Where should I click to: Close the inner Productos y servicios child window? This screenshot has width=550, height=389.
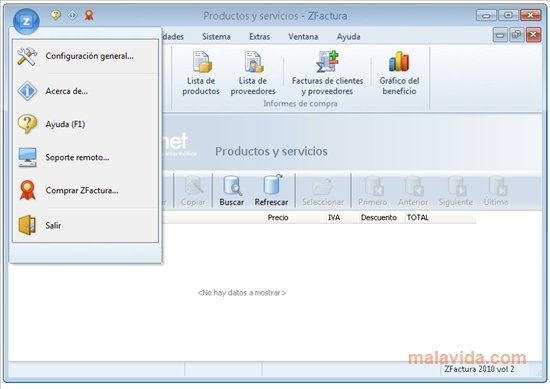coord(533,35)
